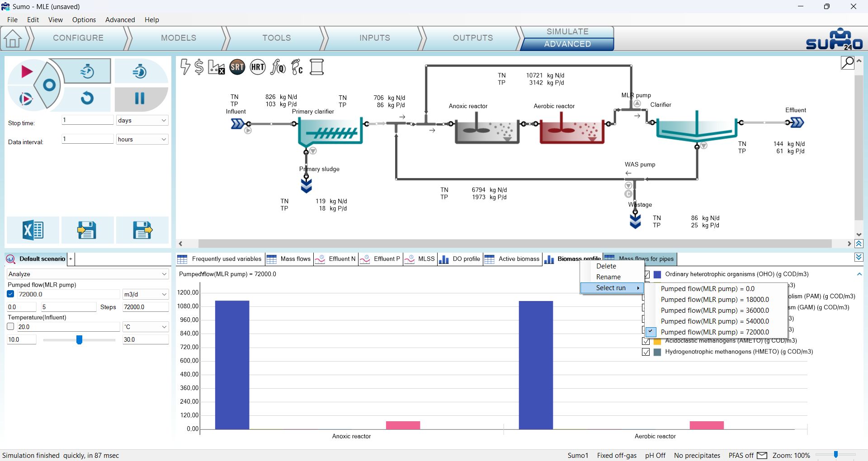Click the Effluent arrow unit
Image resolution: width=868 pixels, height=461 pixels.
[797, 122]
